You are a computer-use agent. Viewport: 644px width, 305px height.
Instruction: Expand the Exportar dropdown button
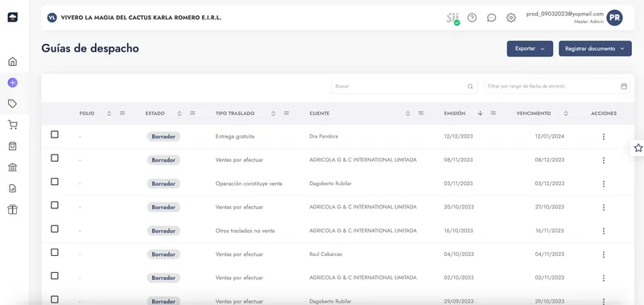[530, 49]
